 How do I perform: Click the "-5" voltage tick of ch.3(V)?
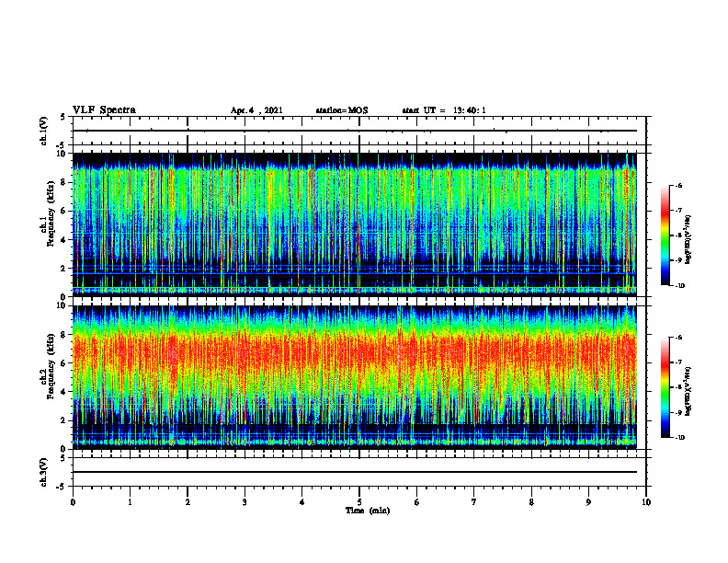tap(61, 487)
